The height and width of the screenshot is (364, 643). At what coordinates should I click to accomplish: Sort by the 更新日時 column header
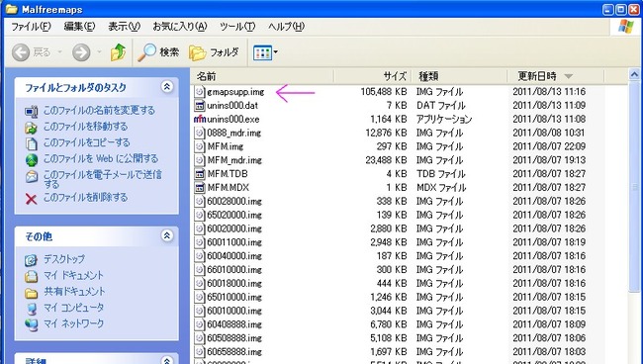click(556, 76)
